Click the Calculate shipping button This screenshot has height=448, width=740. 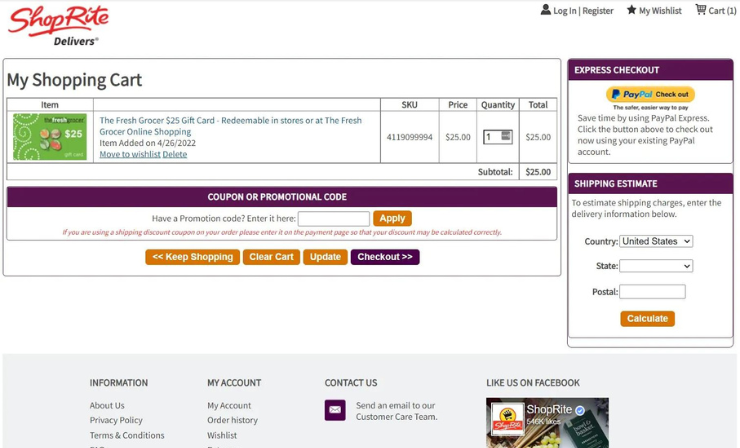pos(647,319)
